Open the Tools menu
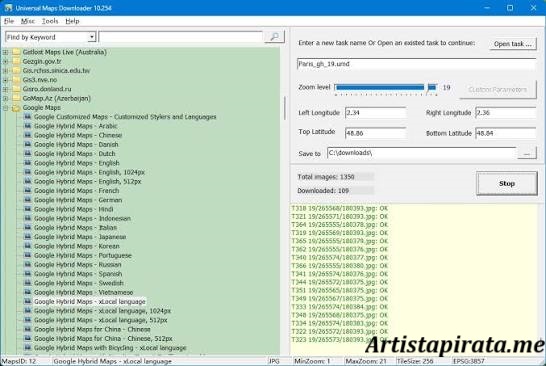This screenshot has height=366, width=546. point(50,21)
